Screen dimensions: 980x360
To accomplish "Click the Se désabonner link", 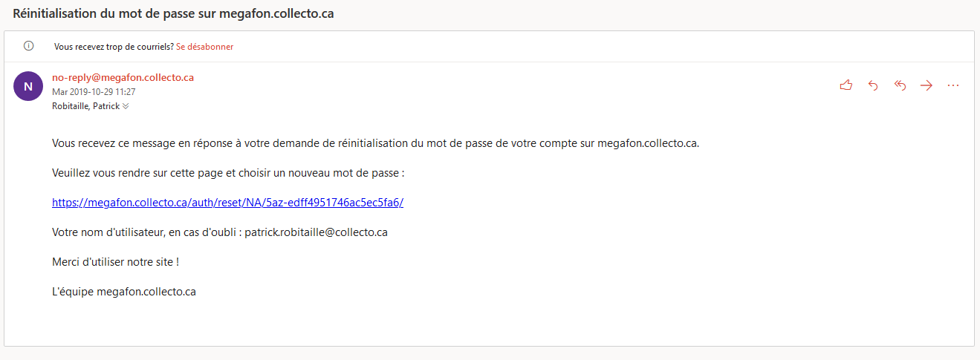I will [204, 46].
